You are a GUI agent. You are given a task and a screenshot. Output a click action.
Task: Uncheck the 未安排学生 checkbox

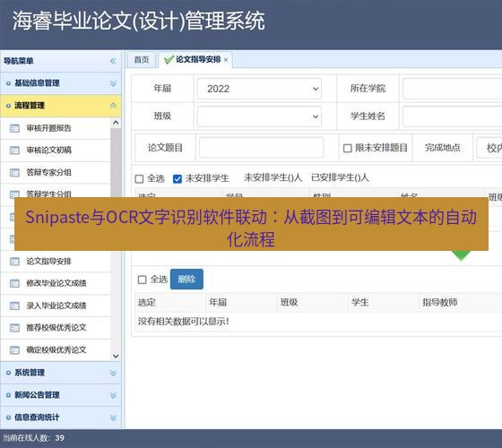[177, 178]
